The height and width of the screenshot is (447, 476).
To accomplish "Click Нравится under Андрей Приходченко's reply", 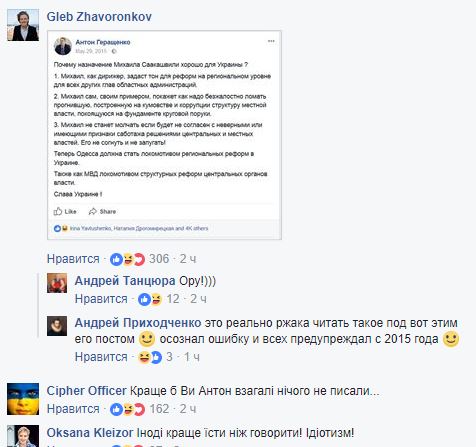I will pos(101,357).
